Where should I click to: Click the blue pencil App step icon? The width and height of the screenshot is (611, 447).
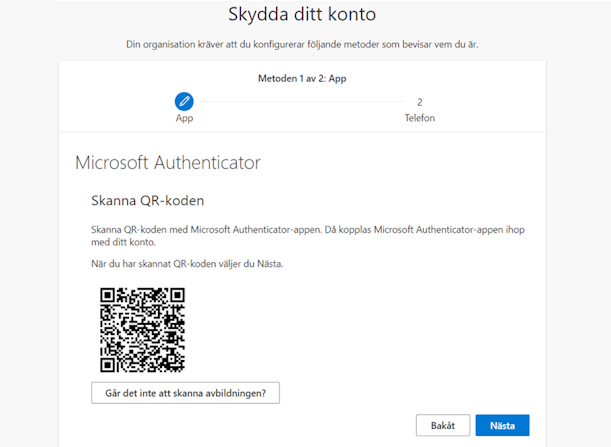pyautogui.click(x=184, y=102)
